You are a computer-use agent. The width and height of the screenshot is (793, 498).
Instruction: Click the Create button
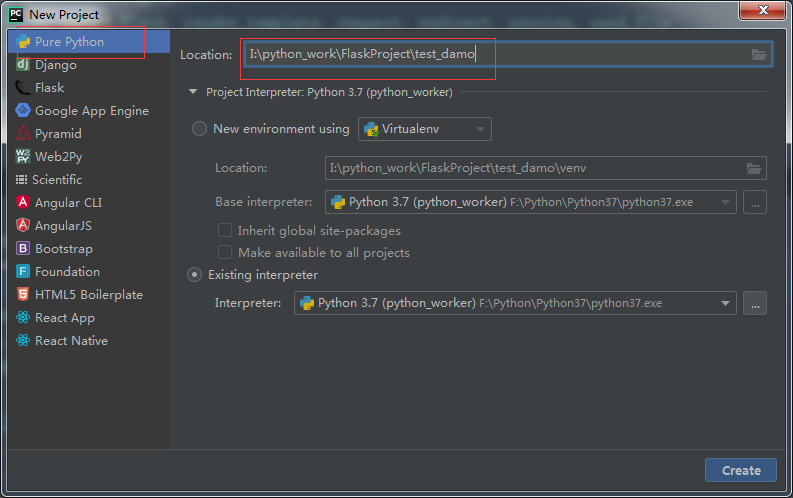pyautogui.click(x=741, y=470)
